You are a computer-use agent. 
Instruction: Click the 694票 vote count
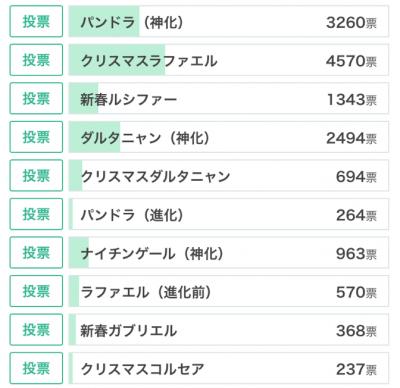point(356,177)
